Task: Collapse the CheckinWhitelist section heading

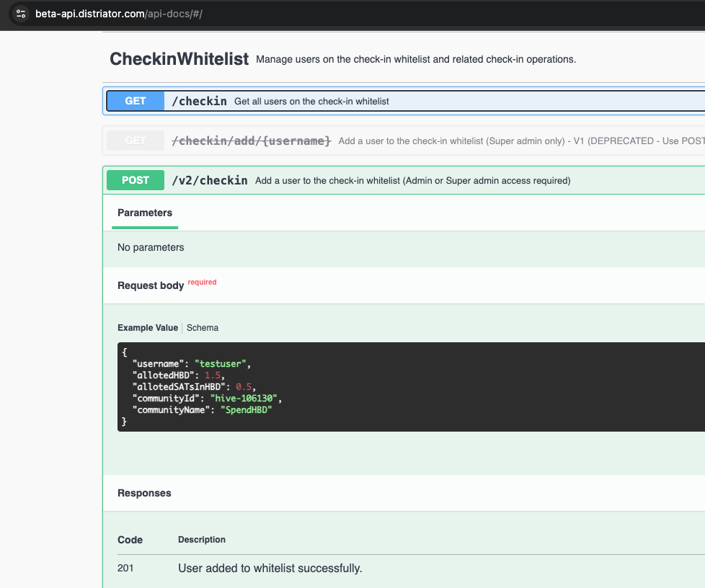Action: [x=179, y=59]
